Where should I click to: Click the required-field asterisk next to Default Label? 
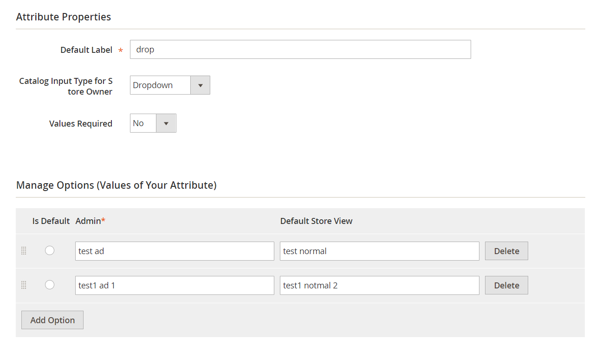click(x=120, y=50)
